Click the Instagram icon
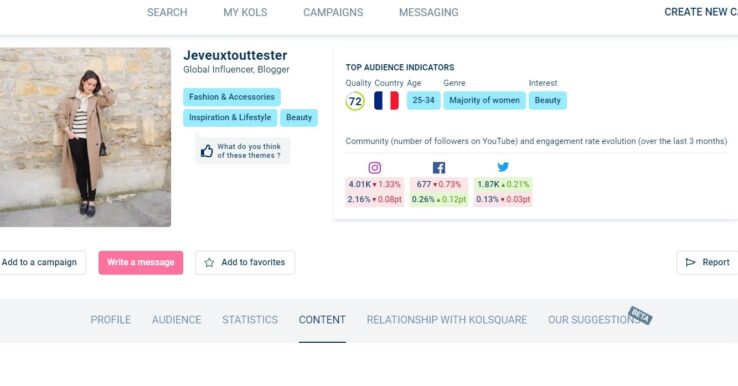This screenshot has width=738, height=386. [x=375, y=168]
